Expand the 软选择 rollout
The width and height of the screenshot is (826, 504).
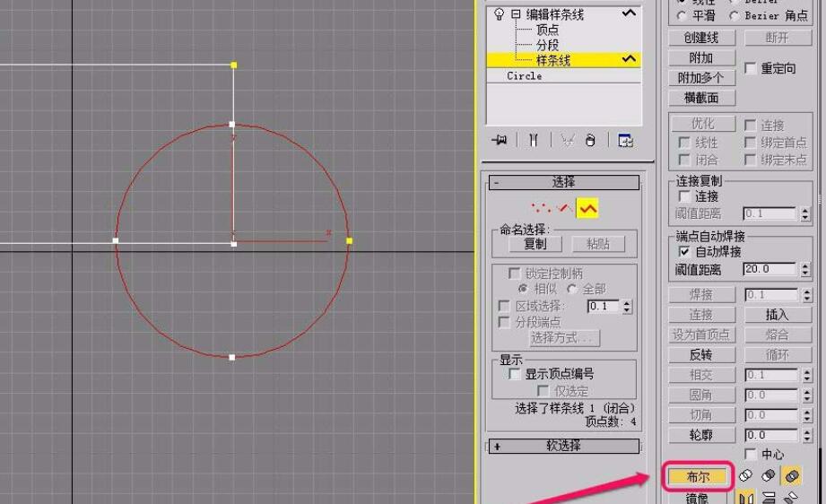(x=498, y=446)
